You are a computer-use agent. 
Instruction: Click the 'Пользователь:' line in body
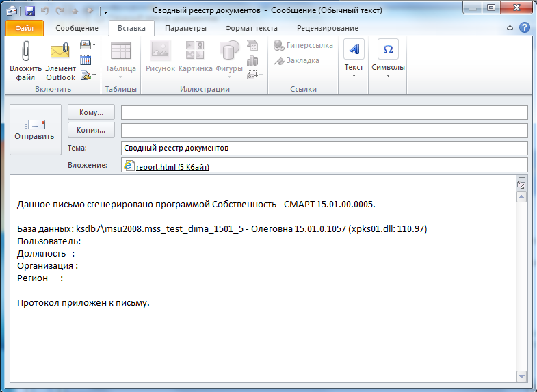(x=49, y=241)
